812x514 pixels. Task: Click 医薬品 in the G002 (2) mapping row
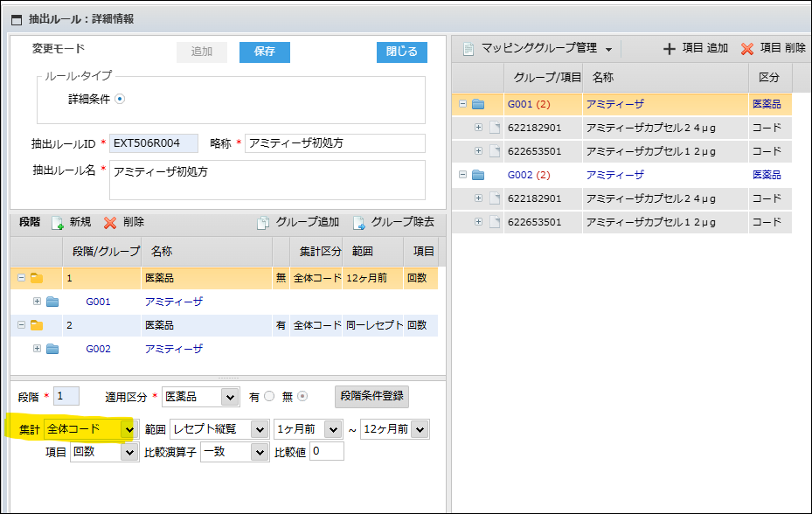click(767, 175)
